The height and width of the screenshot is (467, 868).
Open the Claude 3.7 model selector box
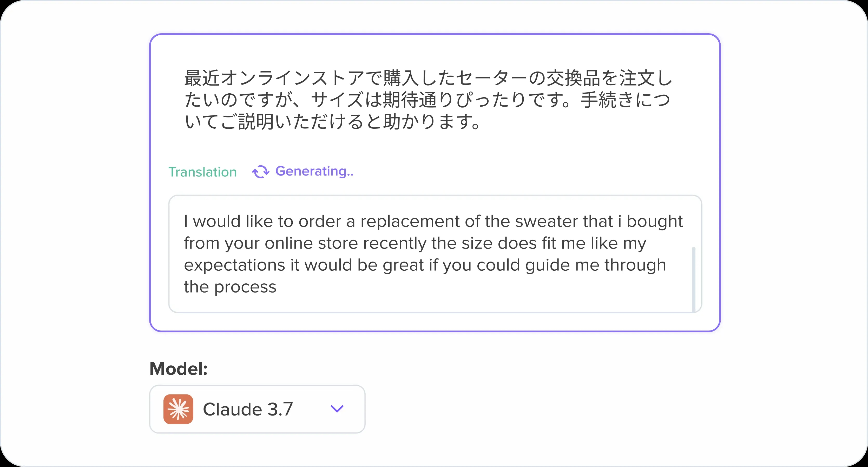click(258, 409)
